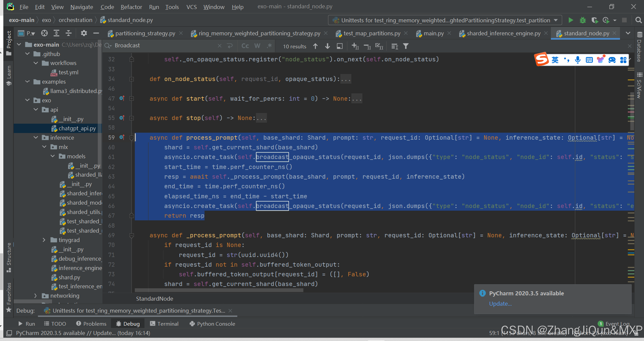Go to next search occurrence (down arrow)
Image resolution: width=644 pixels, height=341 pixels.
click(327, 46)
